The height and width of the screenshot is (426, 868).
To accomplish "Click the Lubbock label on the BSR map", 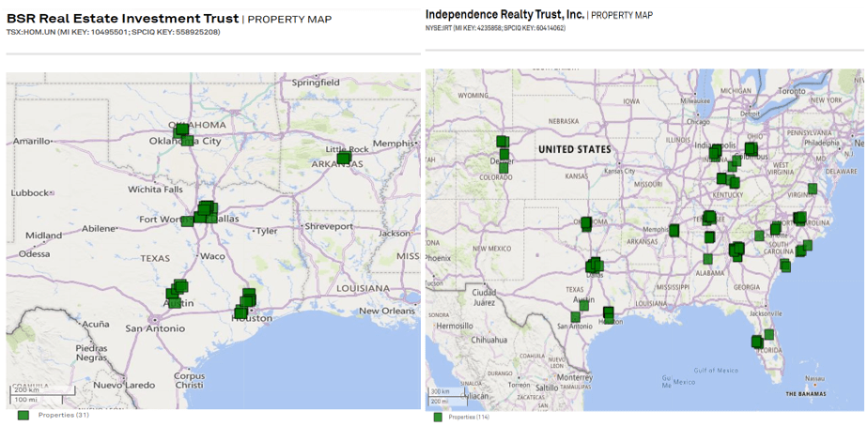I will coord(30,193).
